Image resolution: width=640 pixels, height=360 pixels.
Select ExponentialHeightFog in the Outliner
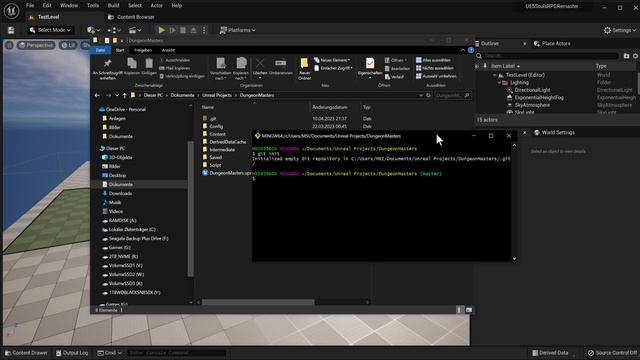539,98
